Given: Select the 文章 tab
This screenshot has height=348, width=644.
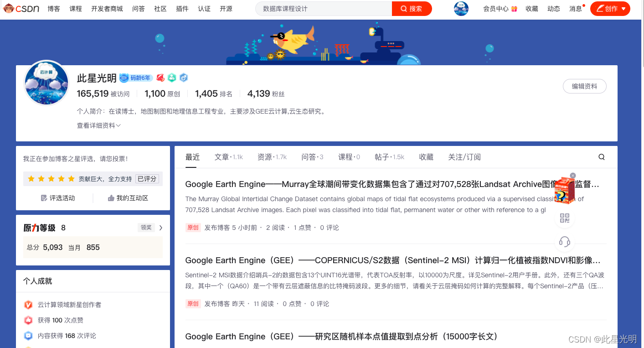Looking at the screenshot, I should [x=229, y=157].
